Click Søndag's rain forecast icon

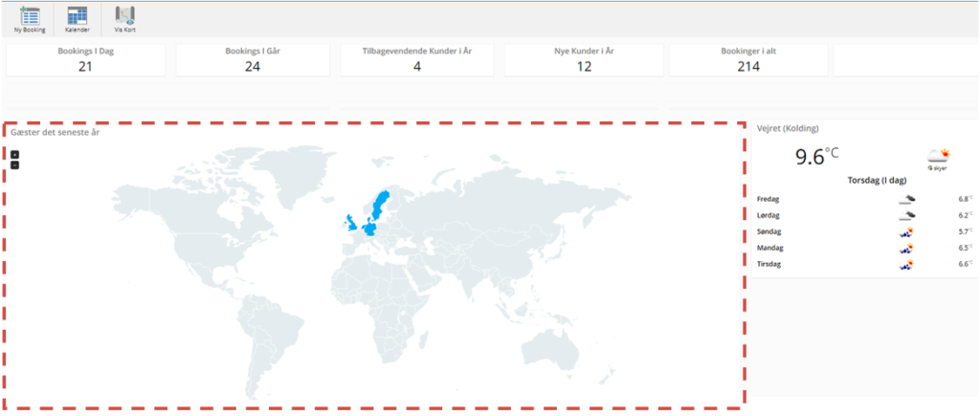coord(906,231)
